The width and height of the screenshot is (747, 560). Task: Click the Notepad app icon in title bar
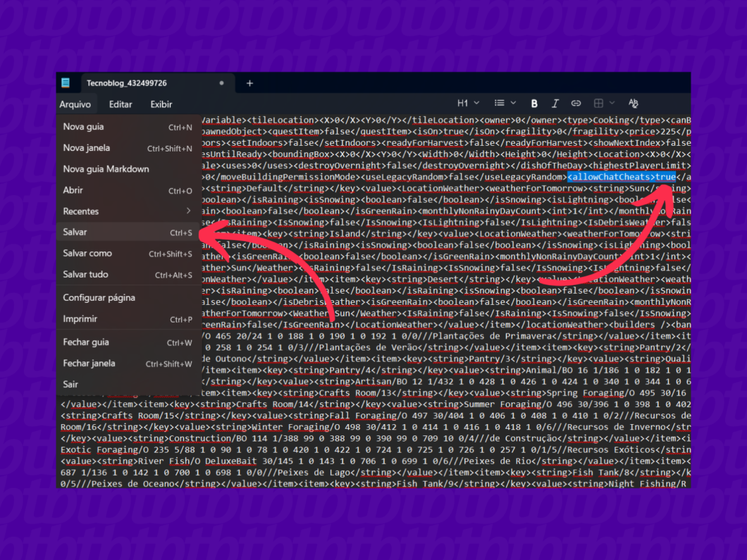[66, 83]
